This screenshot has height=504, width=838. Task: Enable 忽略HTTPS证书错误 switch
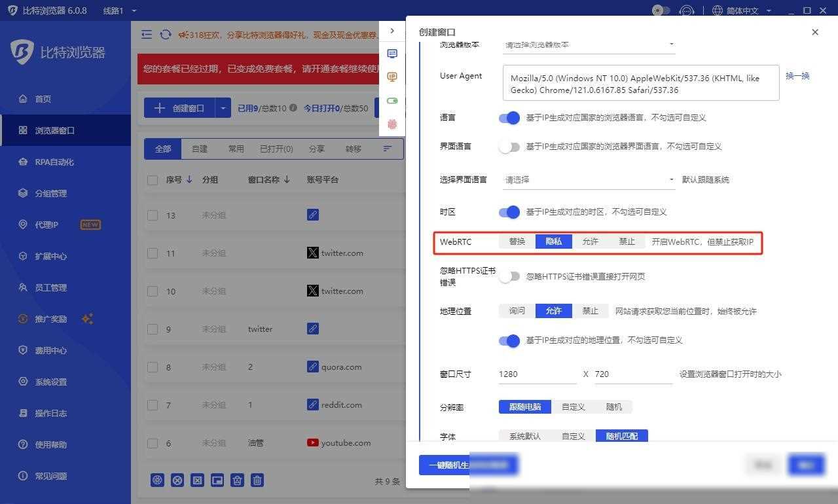tap(509, 276)
